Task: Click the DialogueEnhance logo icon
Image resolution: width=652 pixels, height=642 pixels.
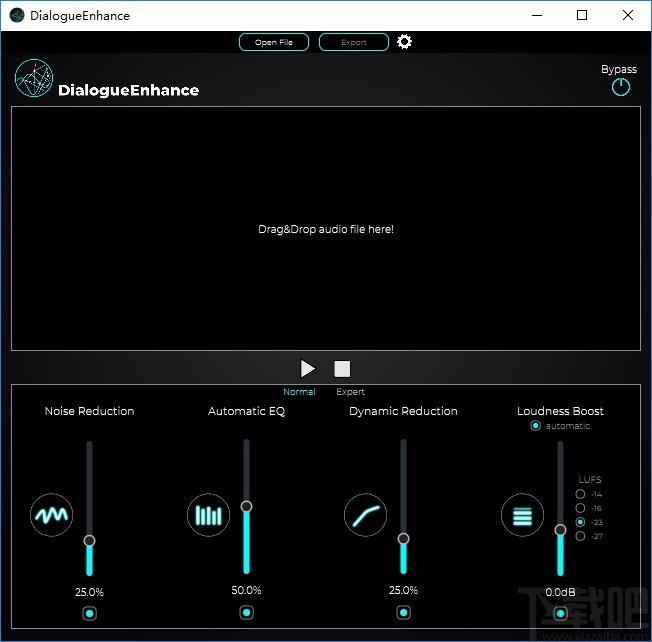Action: 34,78
